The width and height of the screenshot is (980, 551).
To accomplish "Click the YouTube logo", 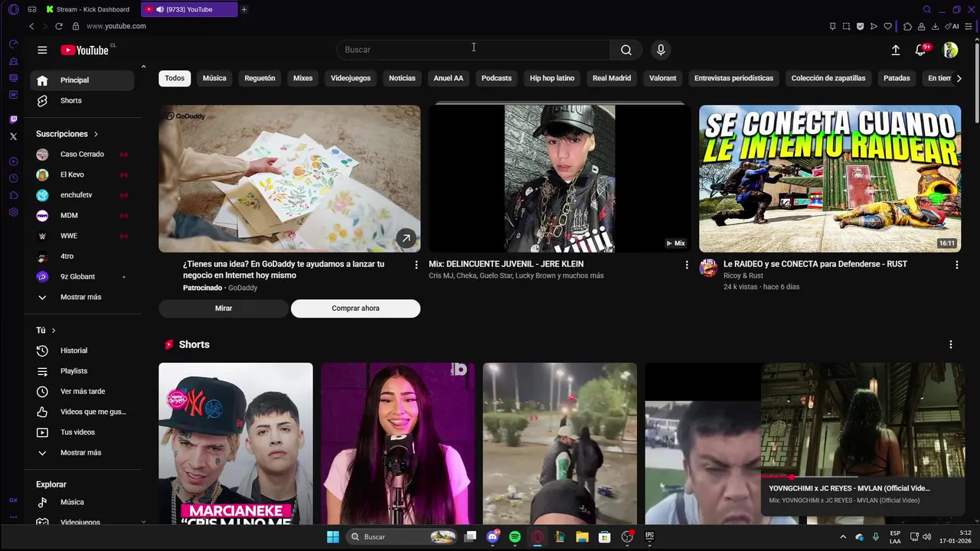I will (x=85, y=50).
